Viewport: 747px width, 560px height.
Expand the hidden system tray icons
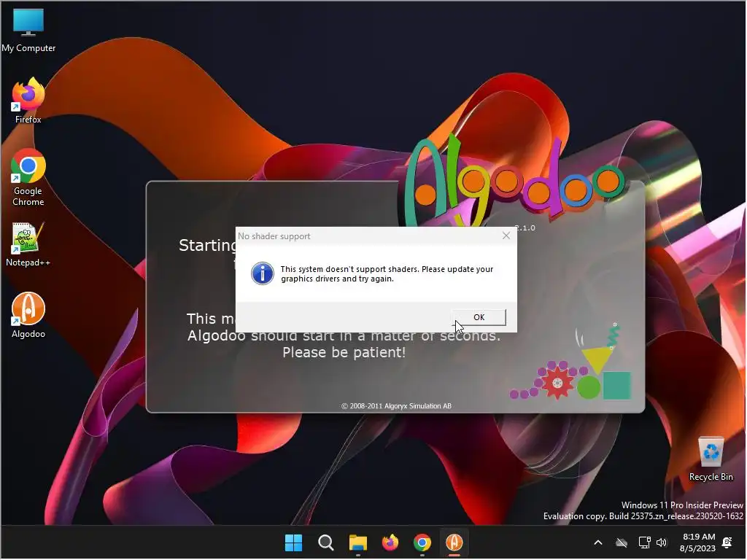(598, 542)
